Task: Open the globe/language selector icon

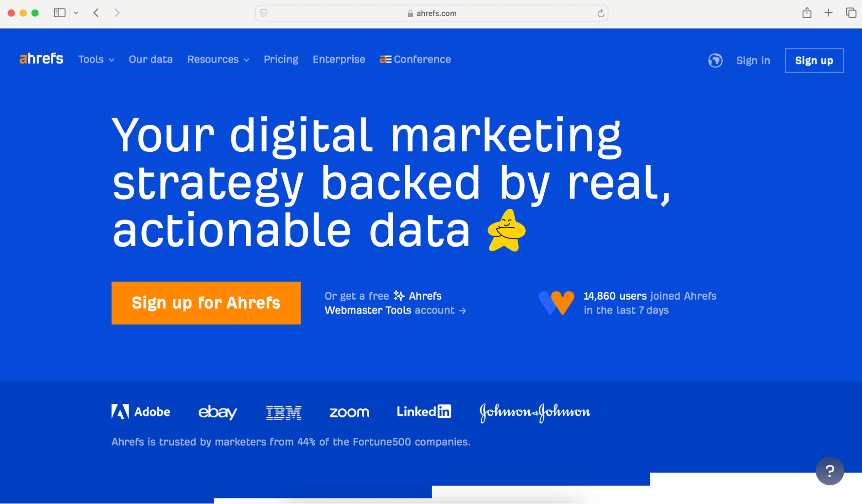Action: click(716, 59)
